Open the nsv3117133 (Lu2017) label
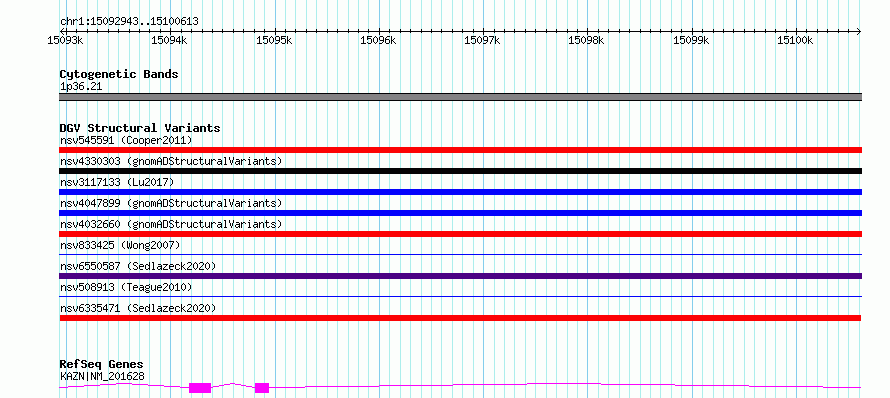 pos(117,182)
